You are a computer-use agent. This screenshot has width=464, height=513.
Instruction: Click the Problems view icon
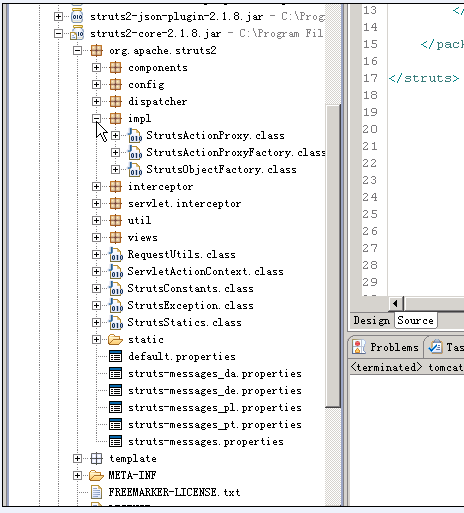[359, 347]
